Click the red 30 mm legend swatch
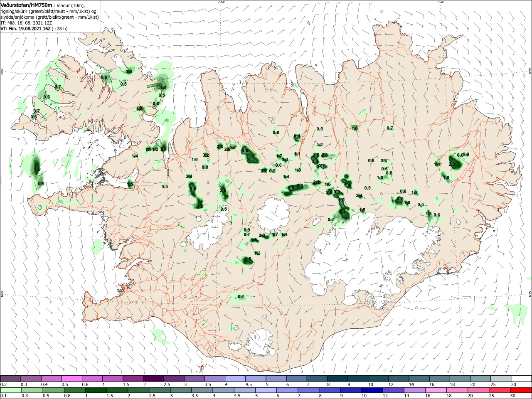 pos(521,390)
